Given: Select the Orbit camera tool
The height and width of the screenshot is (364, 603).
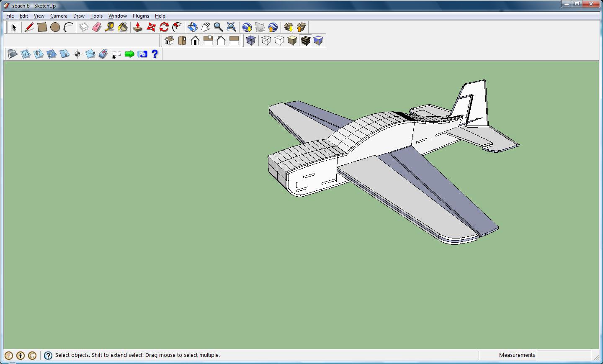Looking at the screenshot, I should [192, 28].
